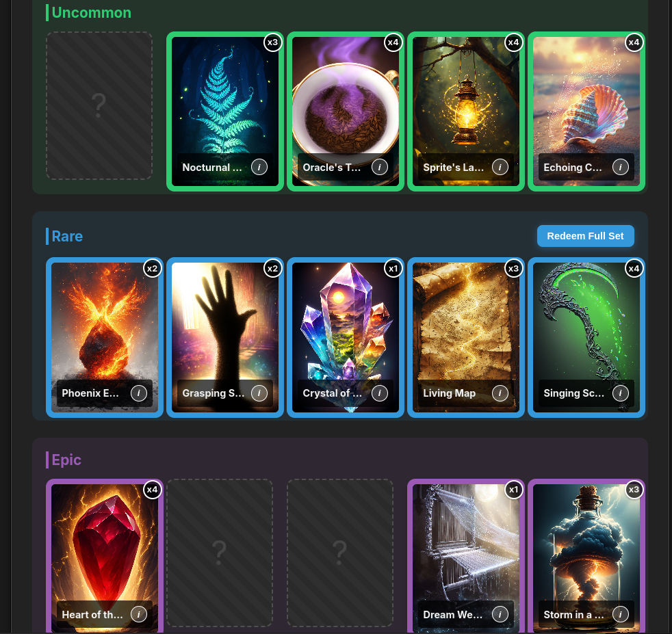Click the empty Uncommon card slot

click(x=99, y=105)
